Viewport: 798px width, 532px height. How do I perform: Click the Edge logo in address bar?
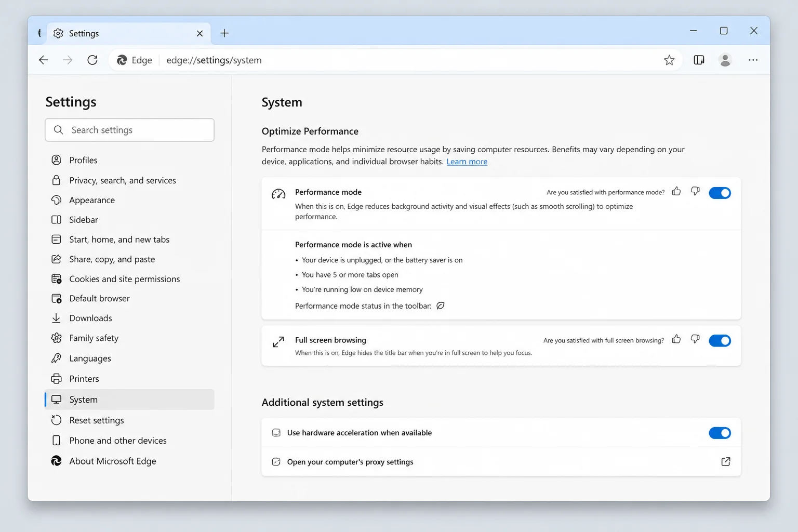click(122, 60)
